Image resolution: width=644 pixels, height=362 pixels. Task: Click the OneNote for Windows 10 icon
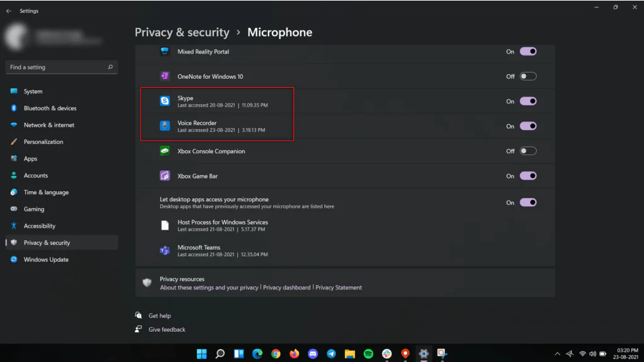pyautogui.click(x=165, y=76)
